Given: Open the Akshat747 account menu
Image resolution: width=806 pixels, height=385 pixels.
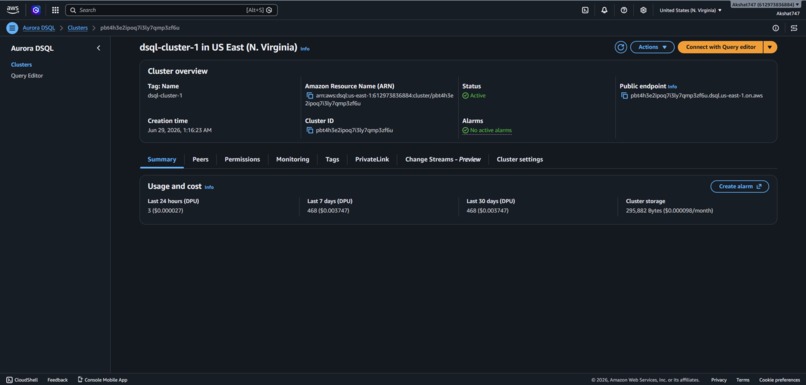Looking at the screenshot, I should point(766,4).
